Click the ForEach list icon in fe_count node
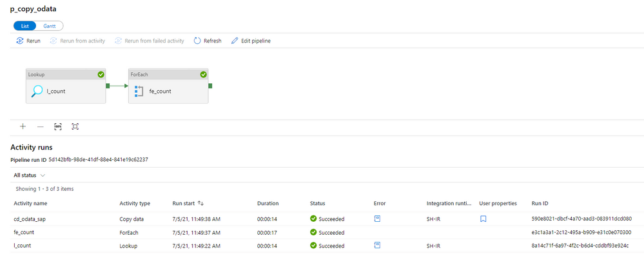Screen dimensions: 644x256 (x=139, y=91)
